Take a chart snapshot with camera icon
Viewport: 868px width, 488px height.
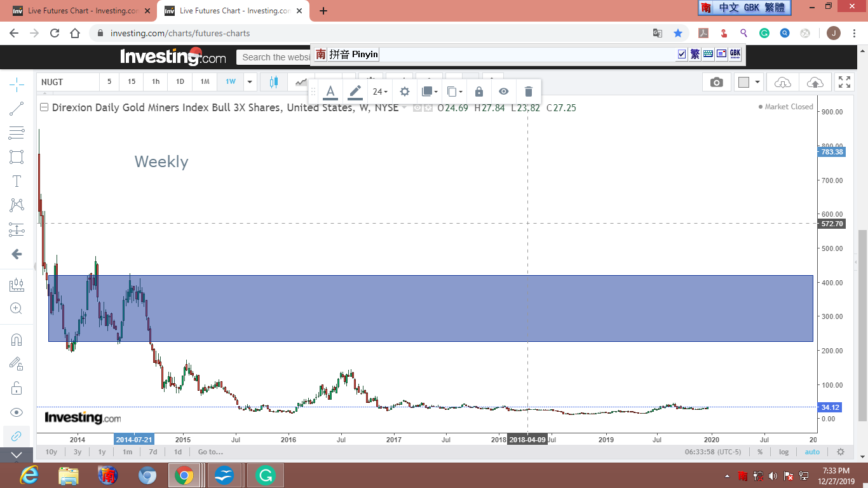716,82
